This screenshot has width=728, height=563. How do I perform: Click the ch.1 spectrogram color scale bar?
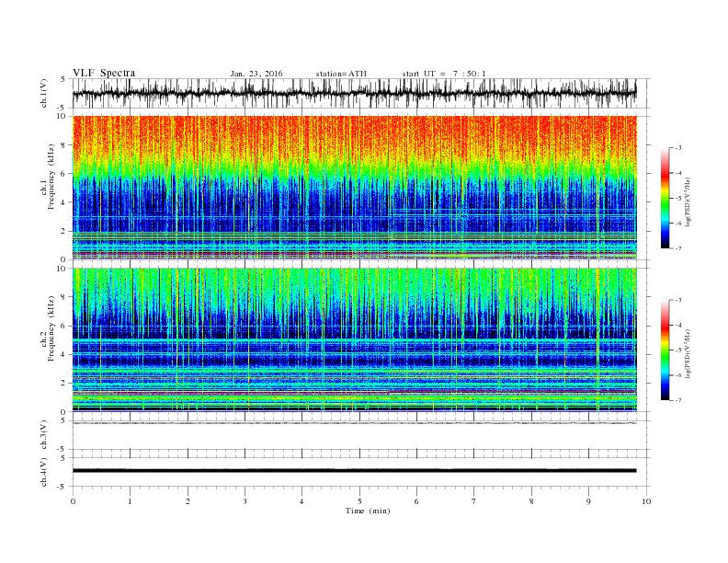tap(665, 198)
